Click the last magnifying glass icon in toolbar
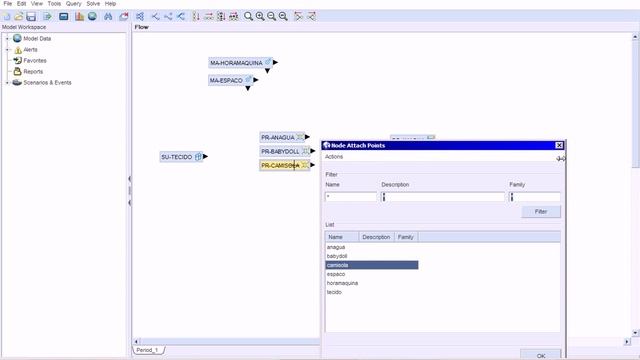Screen dimensions: 640x360 pyautogui.click(x=283, y=16)
